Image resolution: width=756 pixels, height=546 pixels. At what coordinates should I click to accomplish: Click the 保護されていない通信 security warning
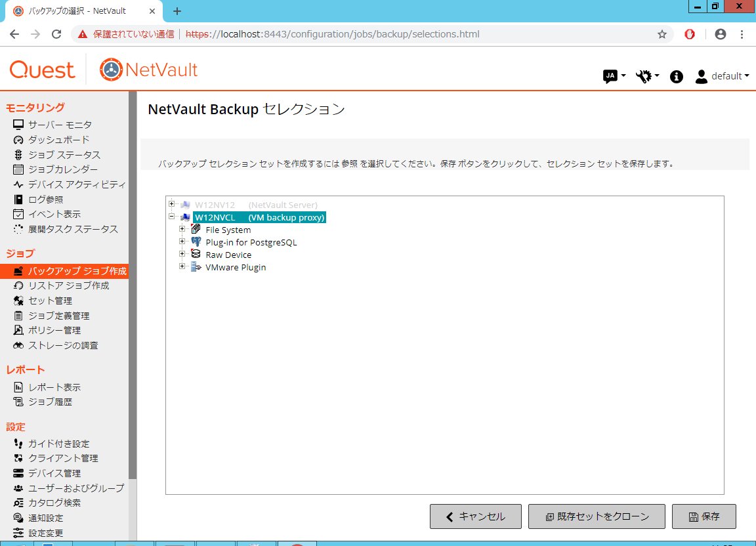126,34
